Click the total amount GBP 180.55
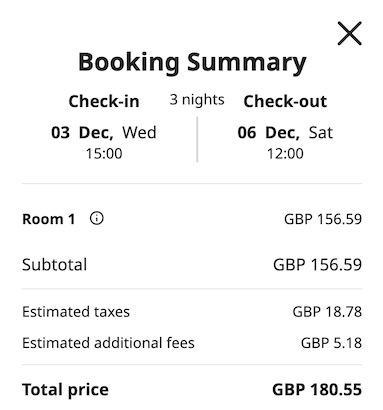 coord(317,390)
